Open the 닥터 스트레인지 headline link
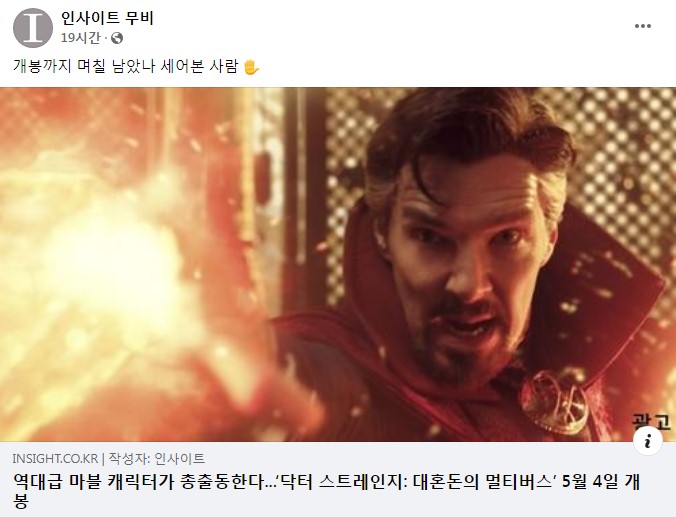 click(326, 491)
